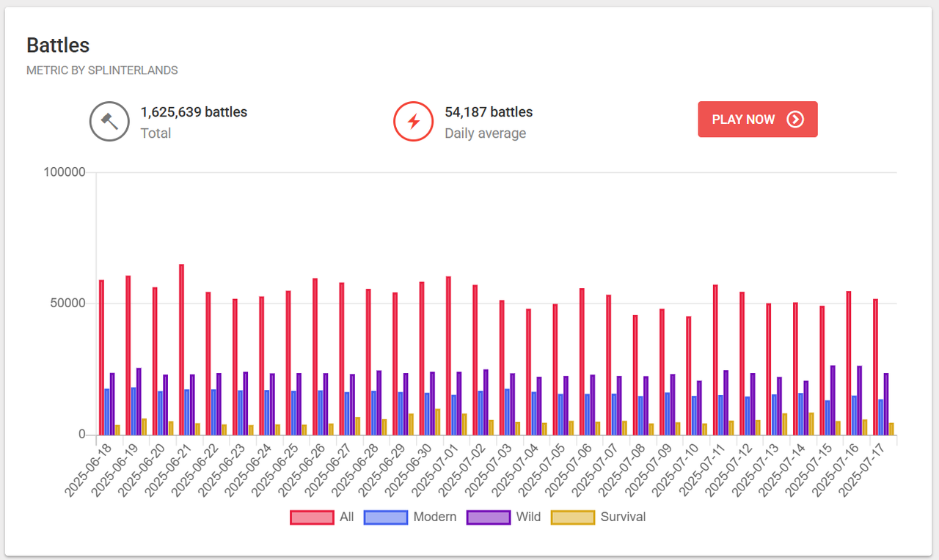
Task: Toggle the Modern series legend swatch
Action: point(385,517)
